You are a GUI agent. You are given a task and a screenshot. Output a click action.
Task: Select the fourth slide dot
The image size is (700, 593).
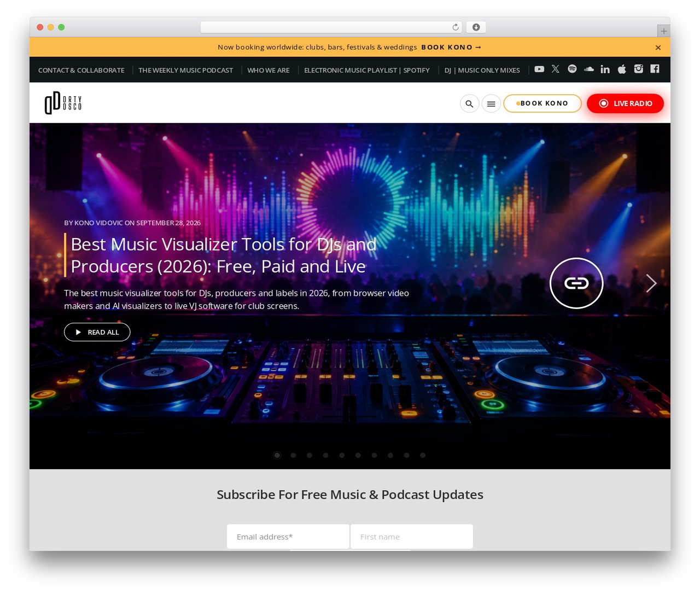(325, 455)
